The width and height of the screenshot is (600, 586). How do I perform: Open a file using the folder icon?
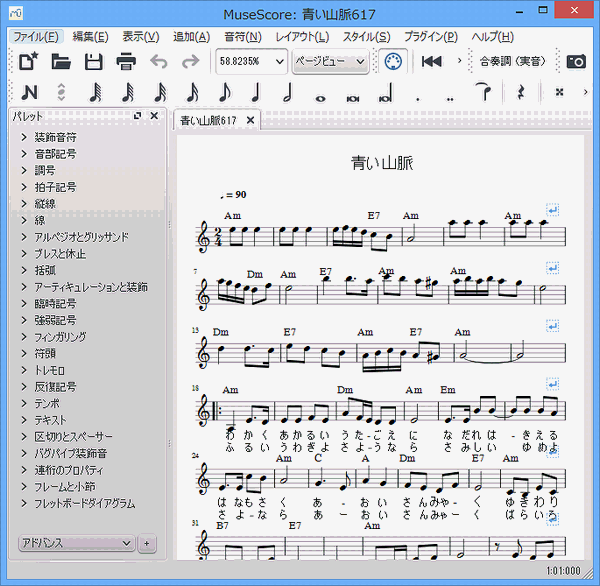click(x=61, y=61)
